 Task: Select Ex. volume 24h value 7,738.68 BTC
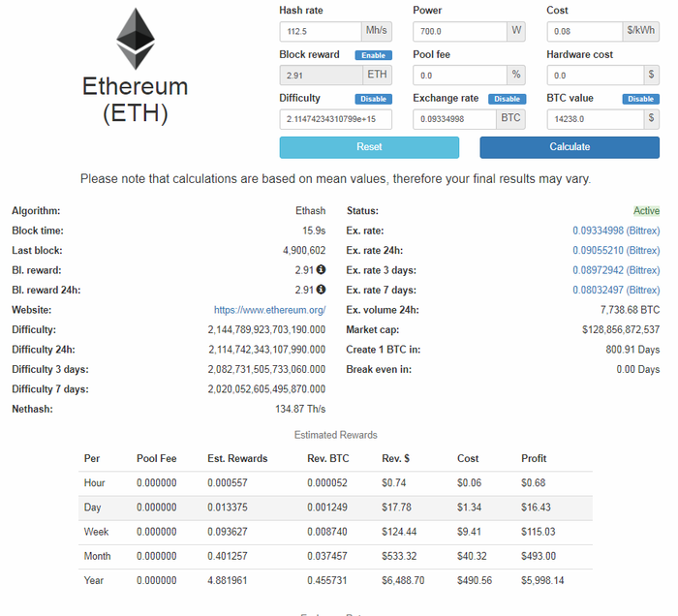(630, 310)
